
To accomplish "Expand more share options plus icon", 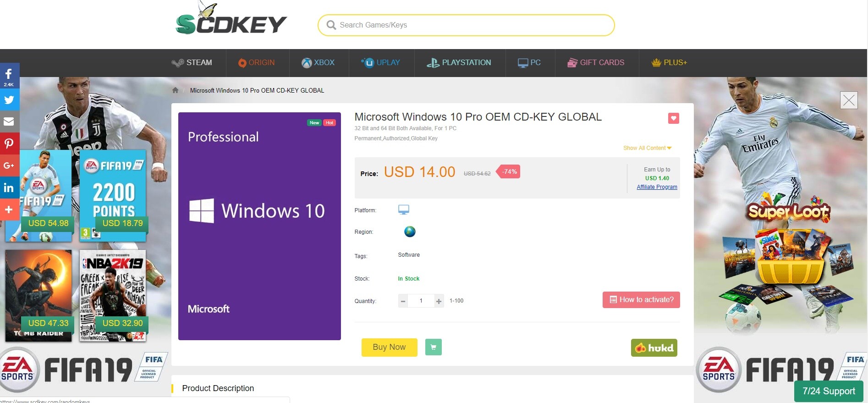I will click(9, 210).
